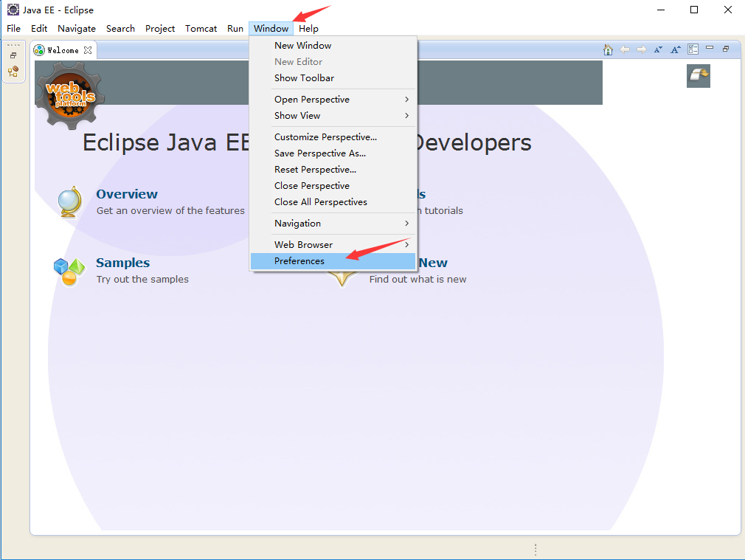Minimize the Welcome view panel
745x560 pixels.
(710, 47)
